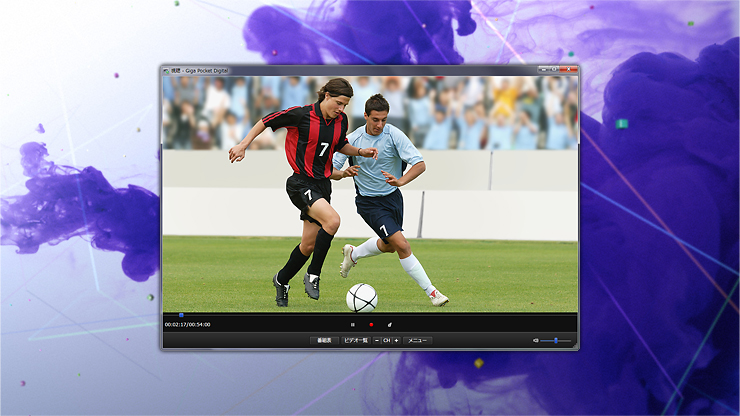The image size is (740, 416).
Task: Click the CH channel label
Action: [386, 341]
